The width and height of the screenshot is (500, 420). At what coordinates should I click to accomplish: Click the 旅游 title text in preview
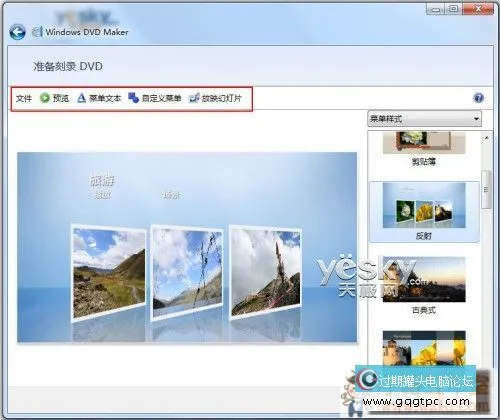[x=102, y=181]
